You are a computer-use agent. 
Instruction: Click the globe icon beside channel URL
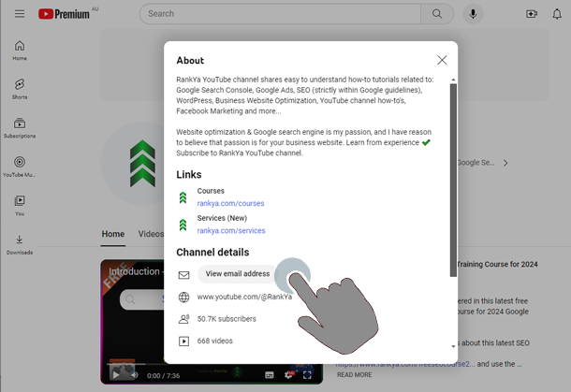click(x=183, y=297)
